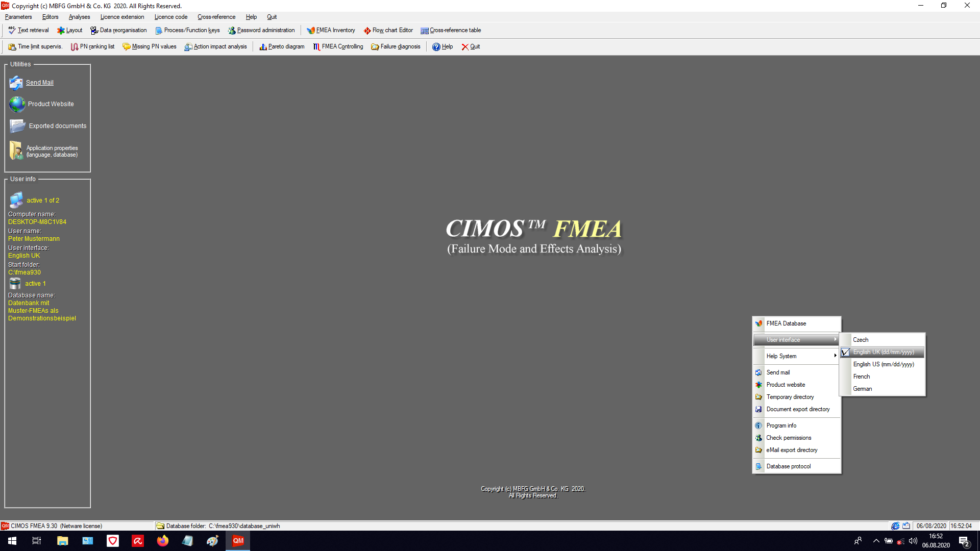
Task: Switch to English US (mm/dd/yyyy)
Action: tap(883, 364)
